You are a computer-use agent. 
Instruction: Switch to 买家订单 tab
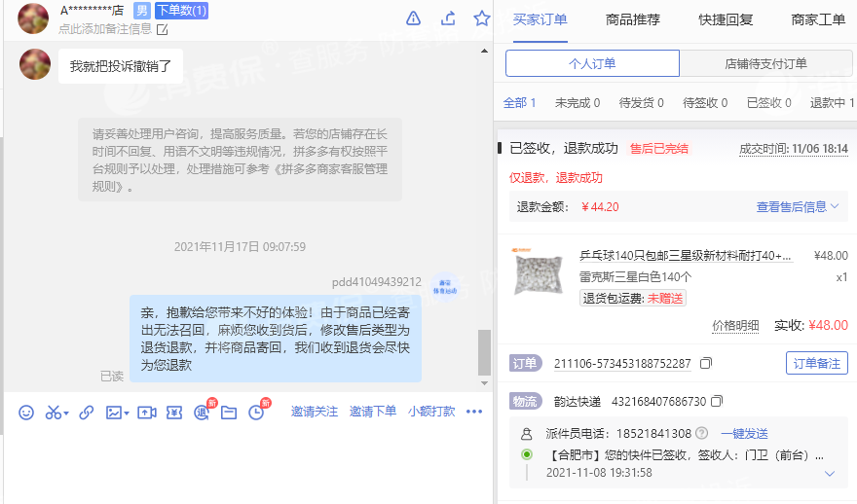540,19
